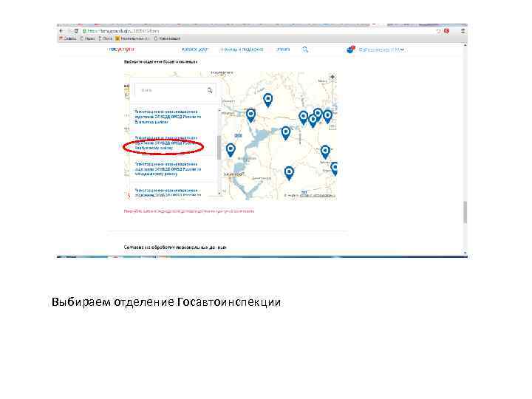Image resolution: width=532 pixels, height=399 pixels.
Task: Click the department list scrollbar thumb
Action: click(219, 147)
